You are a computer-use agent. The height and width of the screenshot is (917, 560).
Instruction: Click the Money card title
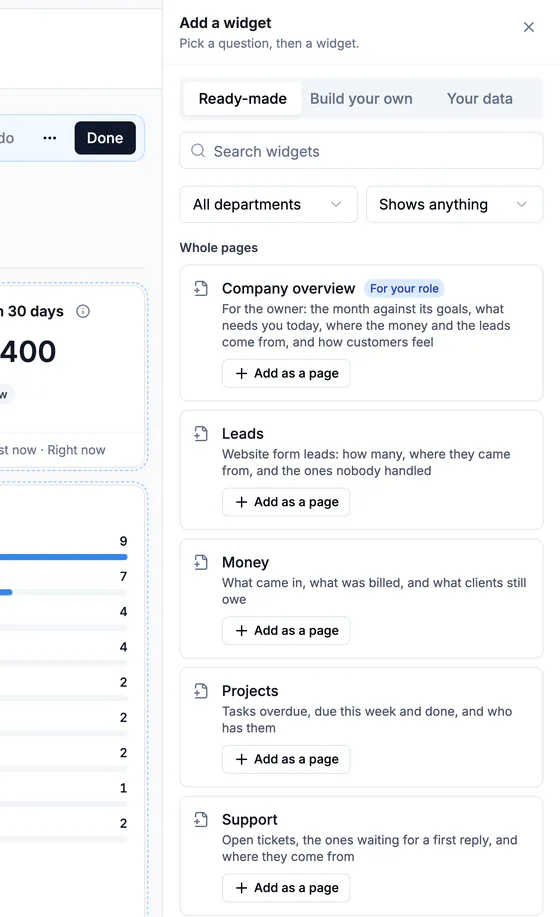(246, 562)
